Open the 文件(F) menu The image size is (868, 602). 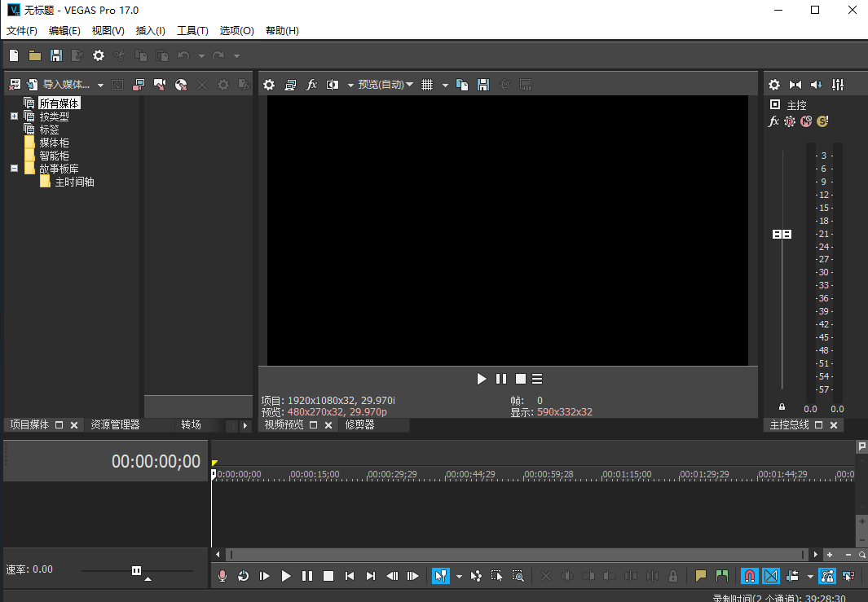tap(21, 31)
